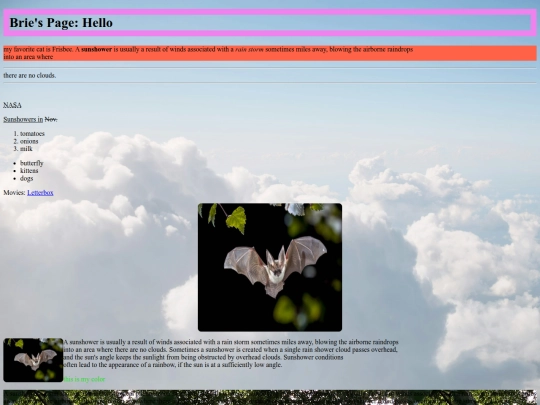The height and width of the screenshot is (405, 540).
Task: Select the list item 'tomatoes'
Action: (x=32, y=134)
